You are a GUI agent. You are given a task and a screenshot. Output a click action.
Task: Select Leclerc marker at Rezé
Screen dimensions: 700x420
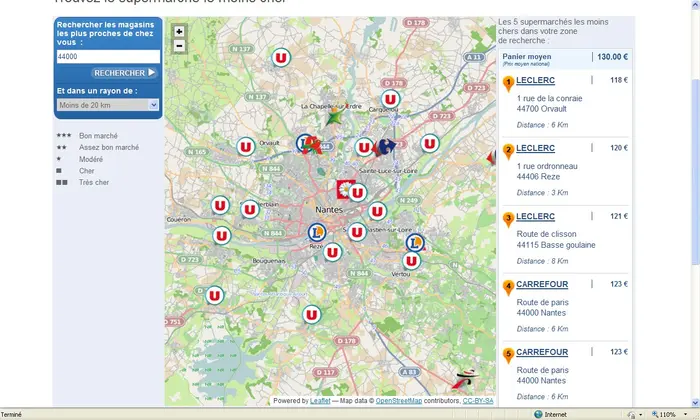pyautogui.click(x=317, y=232)
